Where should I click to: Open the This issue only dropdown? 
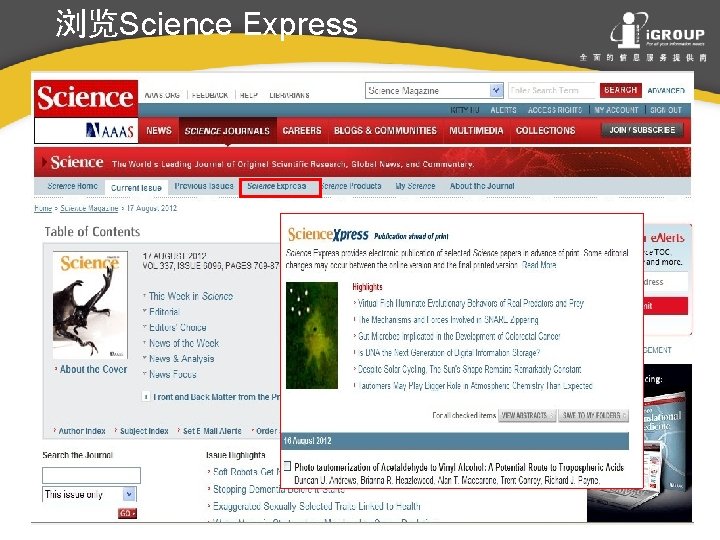click(90, 495)
